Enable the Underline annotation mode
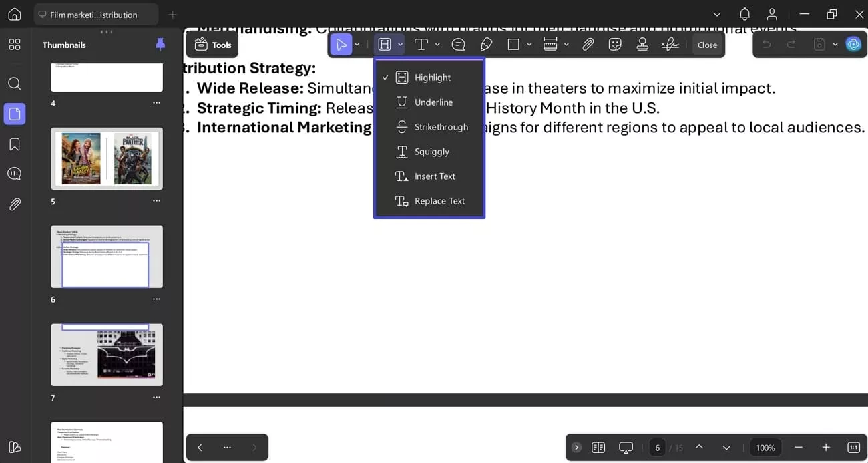 [x=435, y=102]
